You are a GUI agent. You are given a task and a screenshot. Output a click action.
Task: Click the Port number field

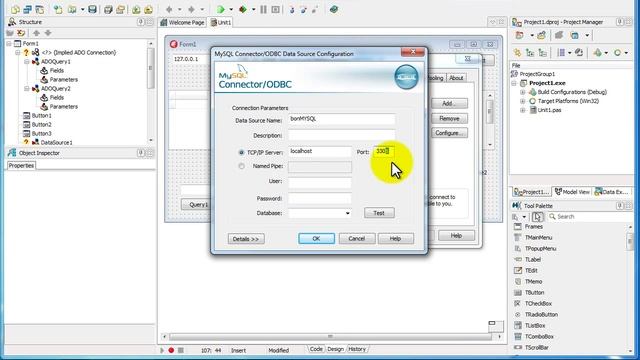pyautogui.click(x=384, y=152)
